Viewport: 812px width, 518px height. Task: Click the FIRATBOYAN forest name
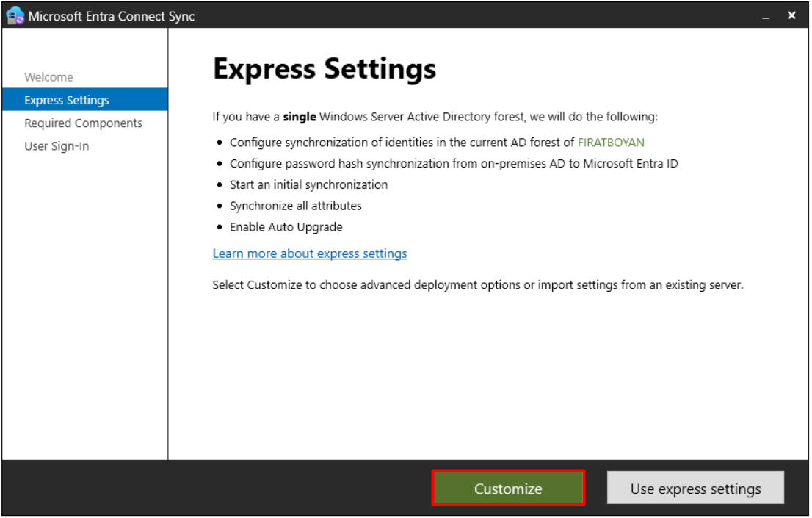pos(611,143)
